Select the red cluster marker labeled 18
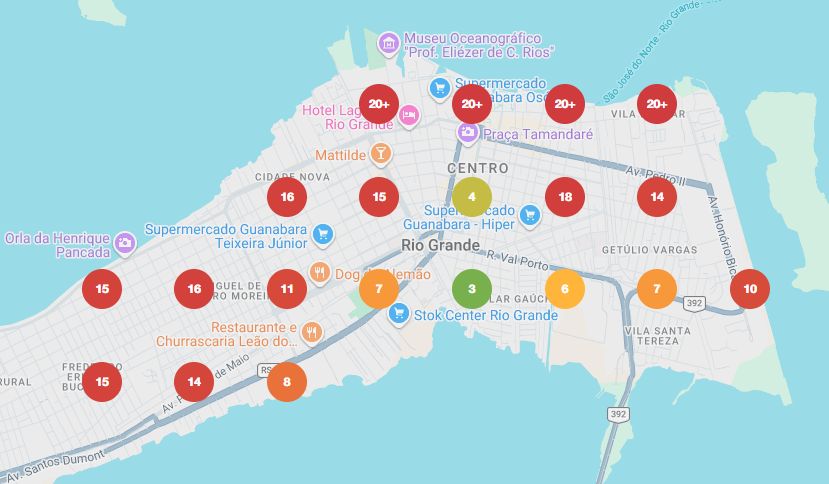The image size is (829, 484). [565, 197]
